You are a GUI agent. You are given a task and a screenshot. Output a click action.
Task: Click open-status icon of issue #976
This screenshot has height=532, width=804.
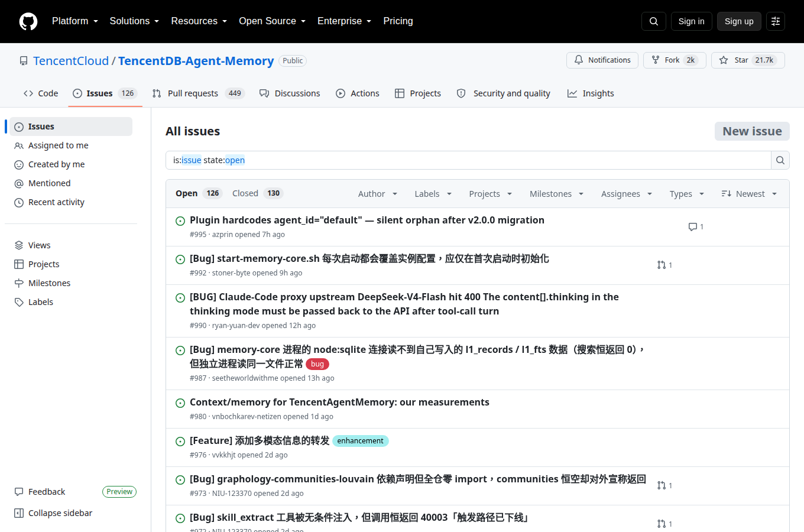180,442
